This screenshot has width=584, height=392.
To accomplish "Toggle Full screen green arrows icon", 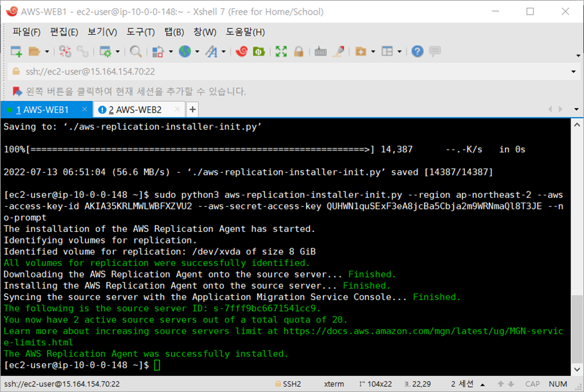I will click(281, 51).
